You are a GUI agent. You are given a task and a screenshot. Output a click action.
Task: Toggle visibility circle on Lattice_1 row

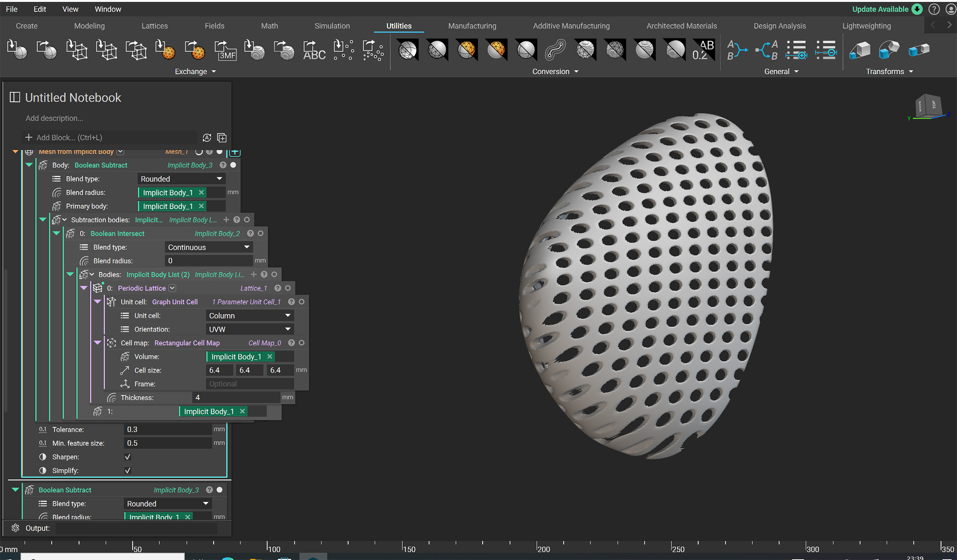tap(288, 288)
